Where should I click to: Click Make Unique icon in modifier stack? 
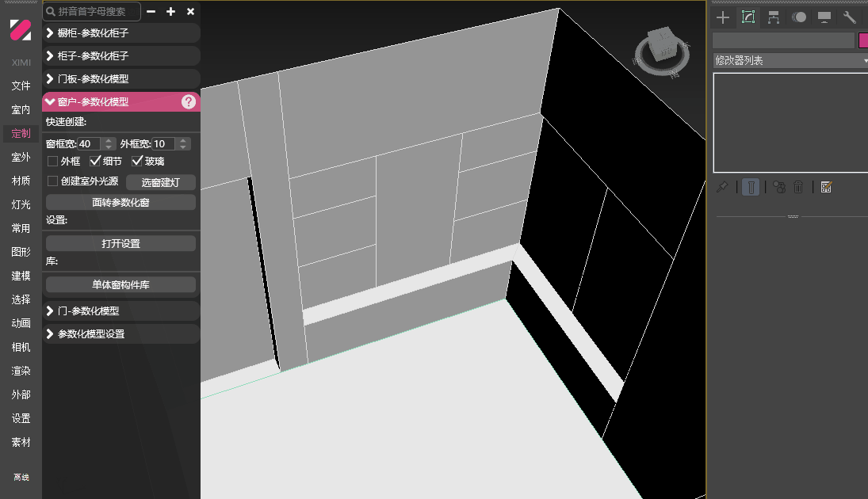779,187
